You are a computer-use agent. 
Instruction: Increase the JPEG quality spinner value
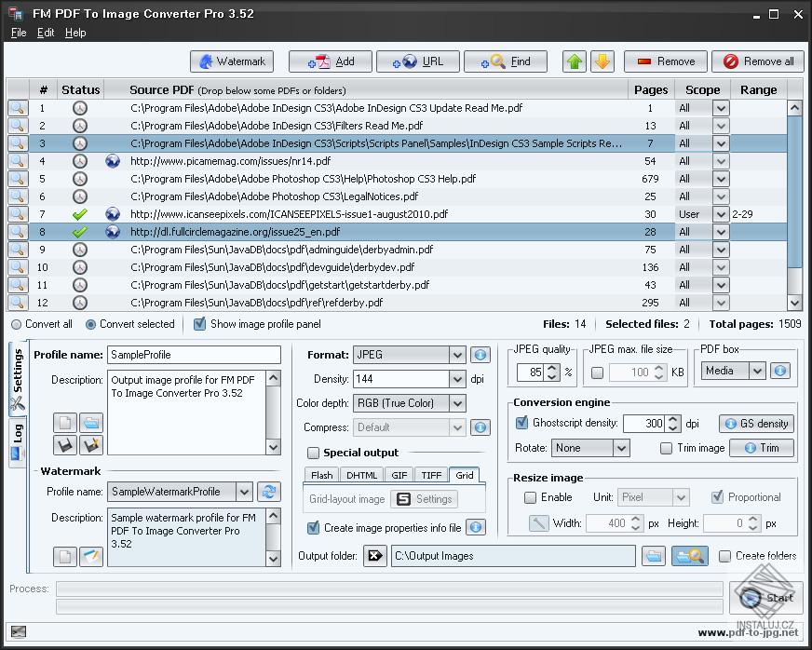coord(552,367)
